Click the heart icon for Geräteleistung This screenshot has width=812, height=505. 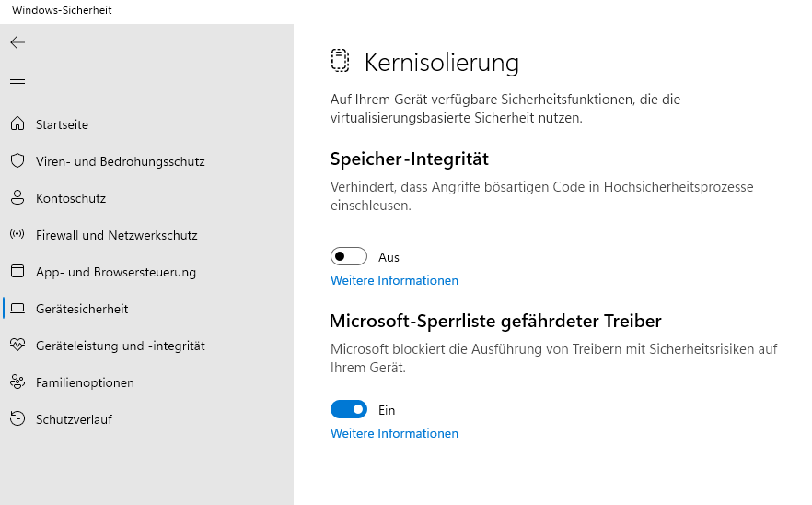coord(17,345)
